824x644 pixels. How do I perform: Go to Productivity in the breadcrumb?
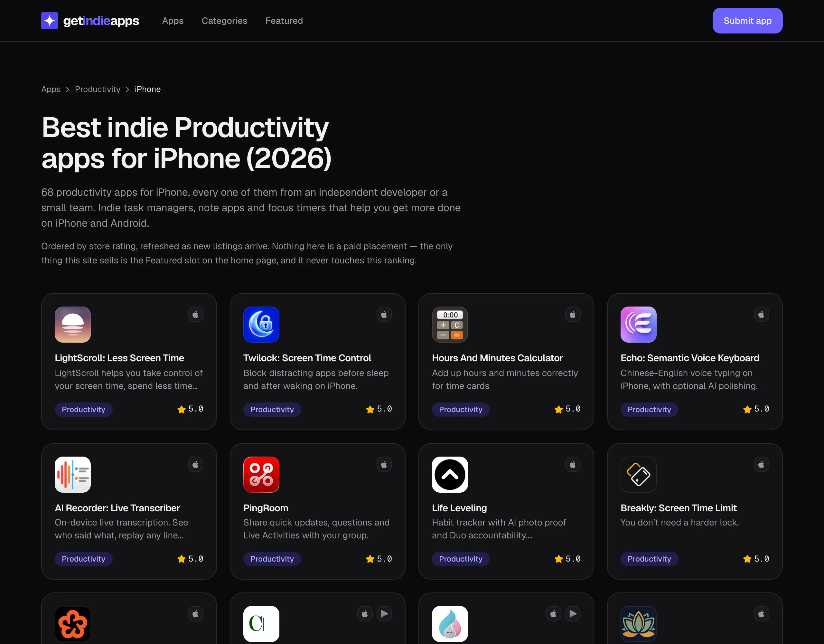point(98,90)
